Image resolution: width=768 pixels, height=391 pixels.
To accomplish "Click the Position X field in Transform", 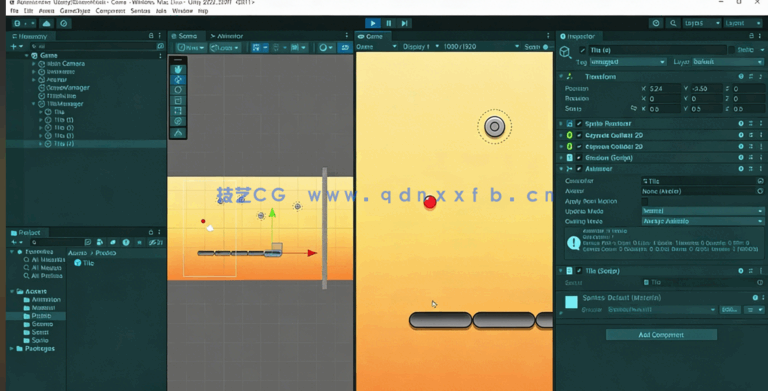I will 664,89.
